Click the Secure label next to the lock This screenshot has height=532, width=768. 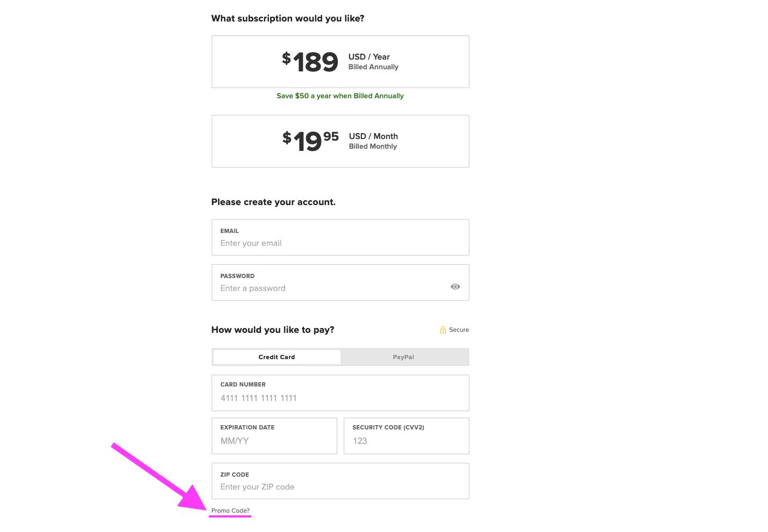pyautogui.click(x=459, y=329)
